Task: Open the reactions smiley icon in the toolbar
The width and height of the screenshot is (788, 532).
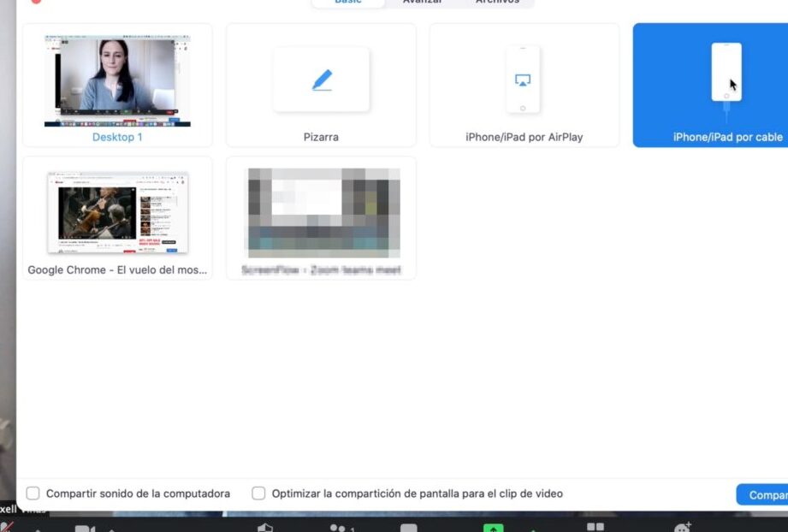Action: 683,529
